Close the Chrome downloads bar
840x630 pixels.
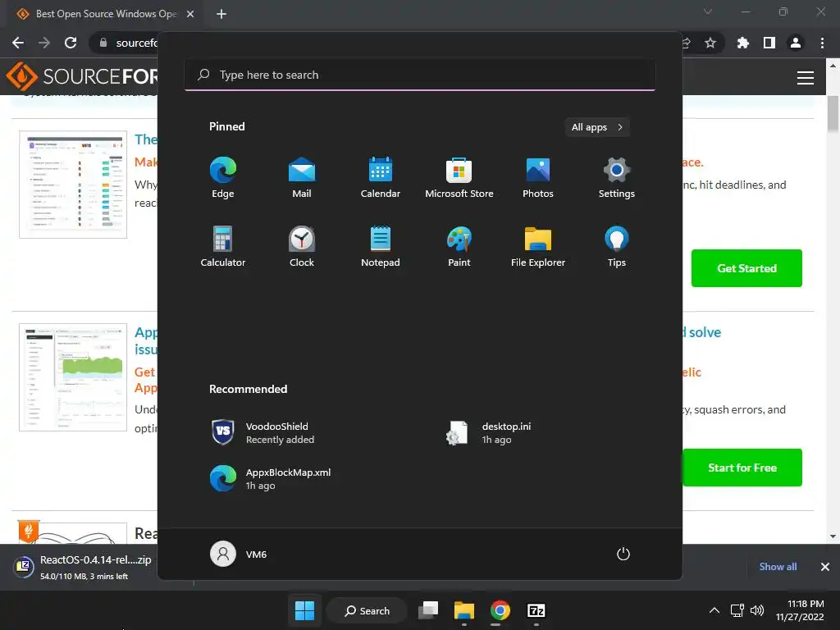(825, 567)
